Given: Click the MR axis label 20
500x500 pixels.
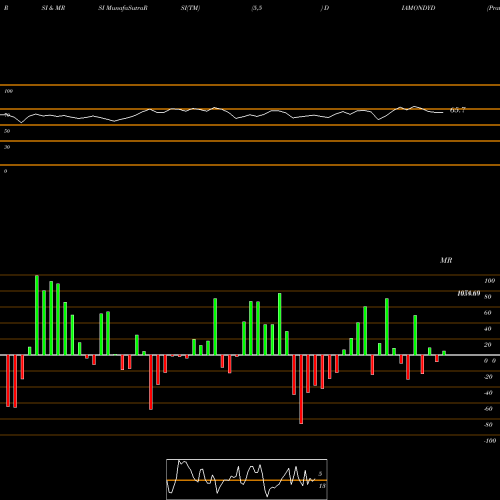Looking at the screenshot, I should [x=488, y=345].
